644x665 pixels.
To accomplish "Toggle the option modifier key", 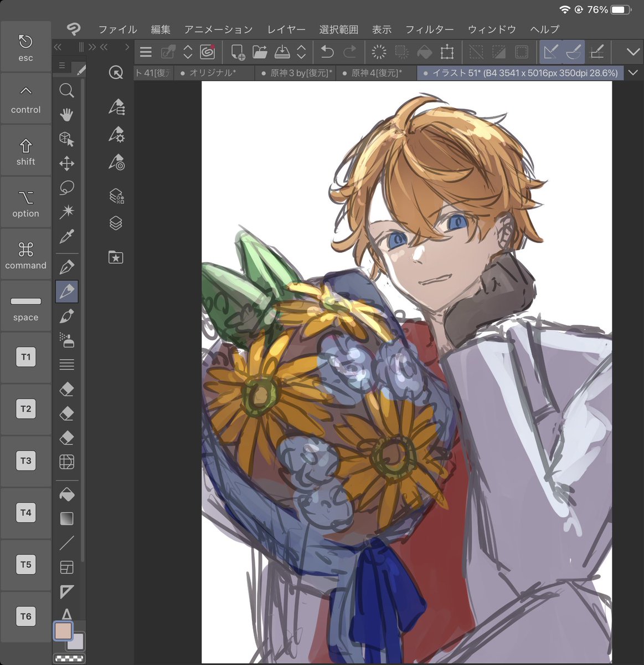I will 26,202.
